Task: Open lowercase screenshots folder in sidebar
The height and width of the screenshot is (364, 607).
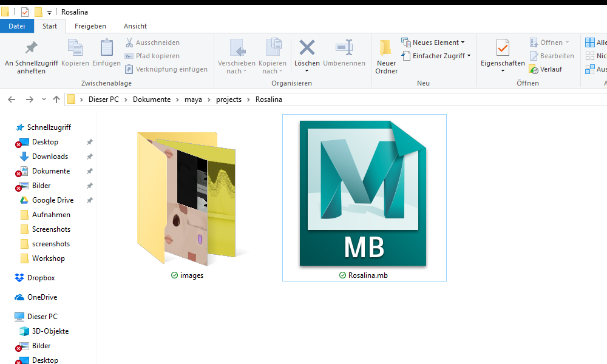Action: (x=51, y=244)
